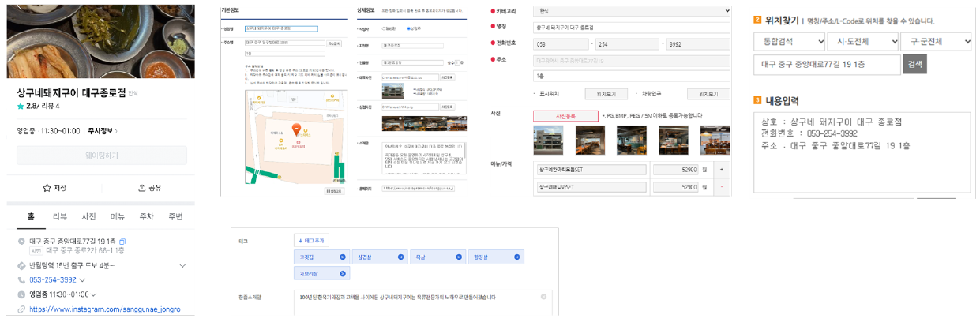Remove the 고깃집 tag
Screen dimensions: 980x326
click(342, 257)
